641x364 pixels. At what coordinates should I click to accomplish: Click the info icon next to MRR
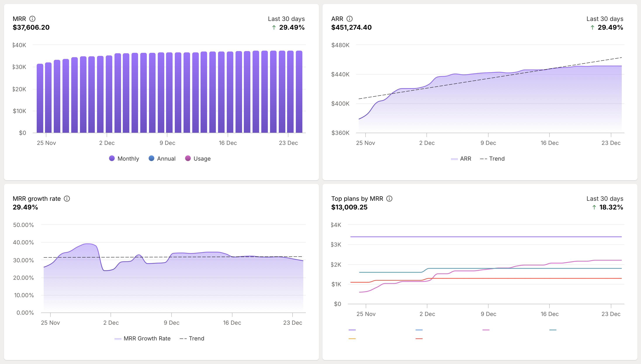(x=33, y=19)
